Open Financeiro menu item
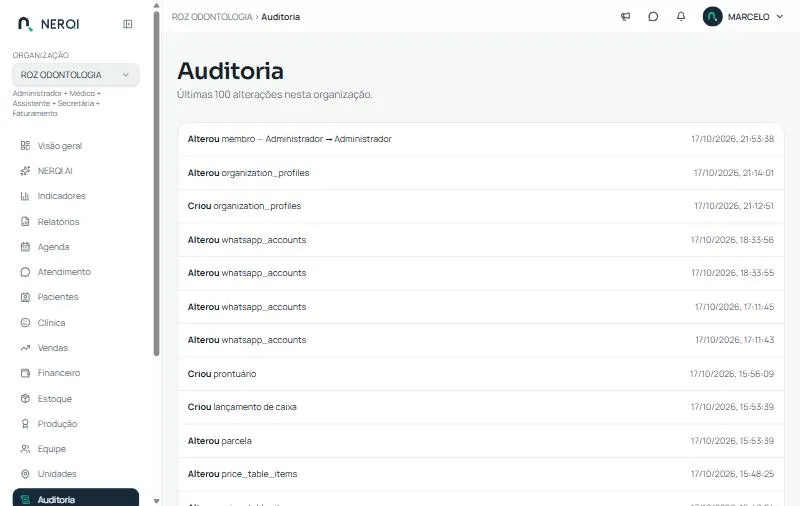The height and width of the screenshot is (506, 800). coord(76,373)
